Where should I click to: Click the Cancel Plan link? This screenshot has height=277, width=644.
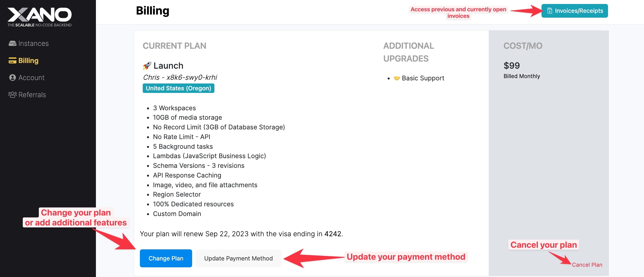click(x=587, y=265)
